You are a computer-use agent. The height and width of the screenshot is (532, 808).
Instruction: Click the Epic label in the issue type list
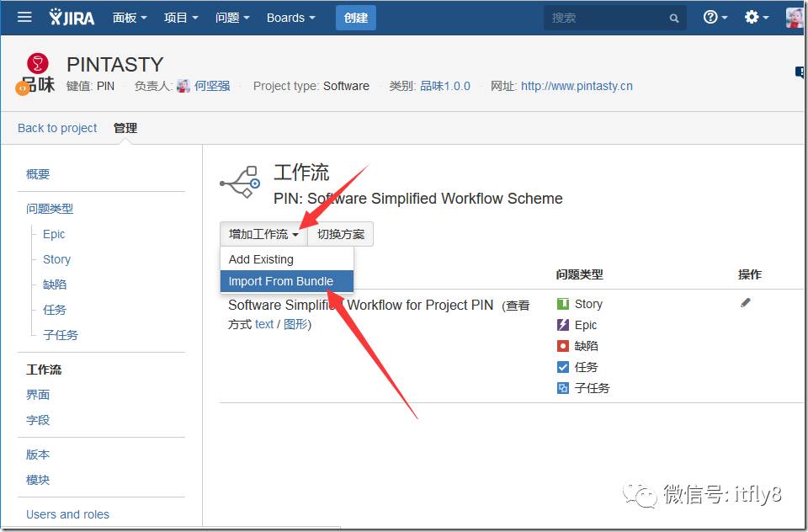click(586, 325)
